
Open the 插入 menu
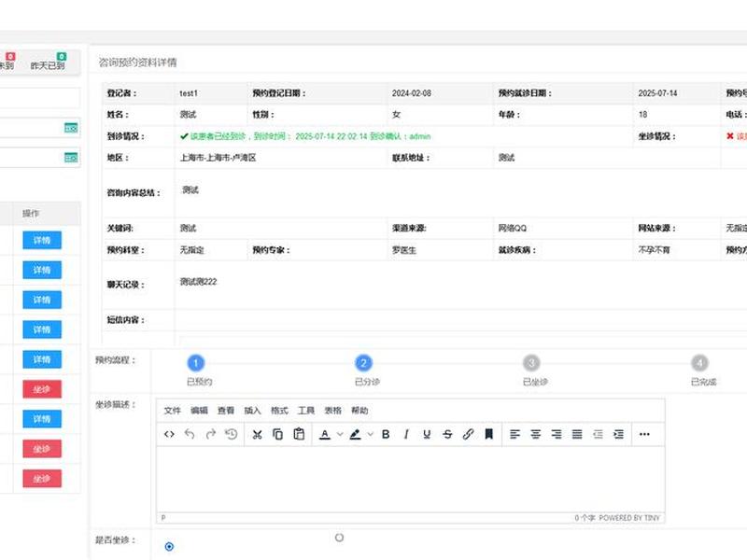252,411
